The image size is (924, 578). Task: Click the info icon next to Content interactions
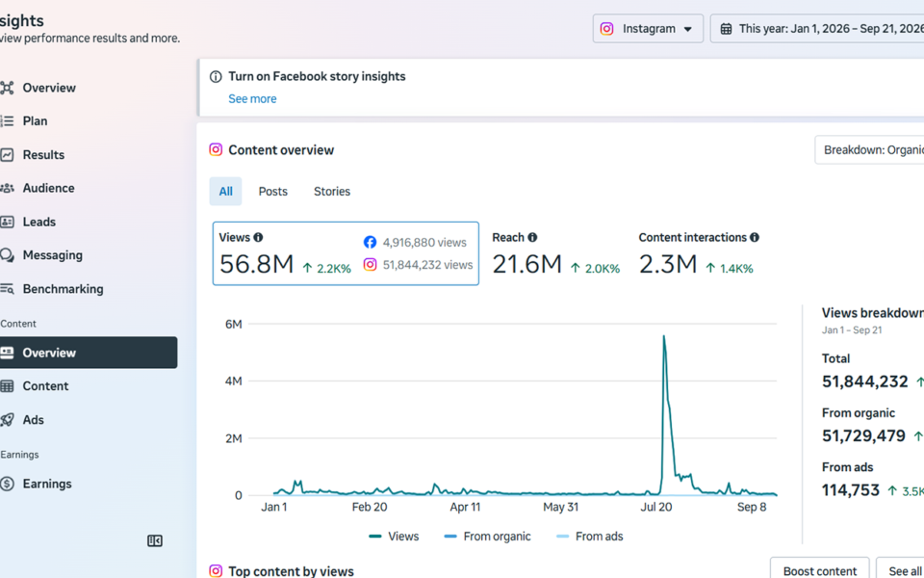tap(755, 237)
